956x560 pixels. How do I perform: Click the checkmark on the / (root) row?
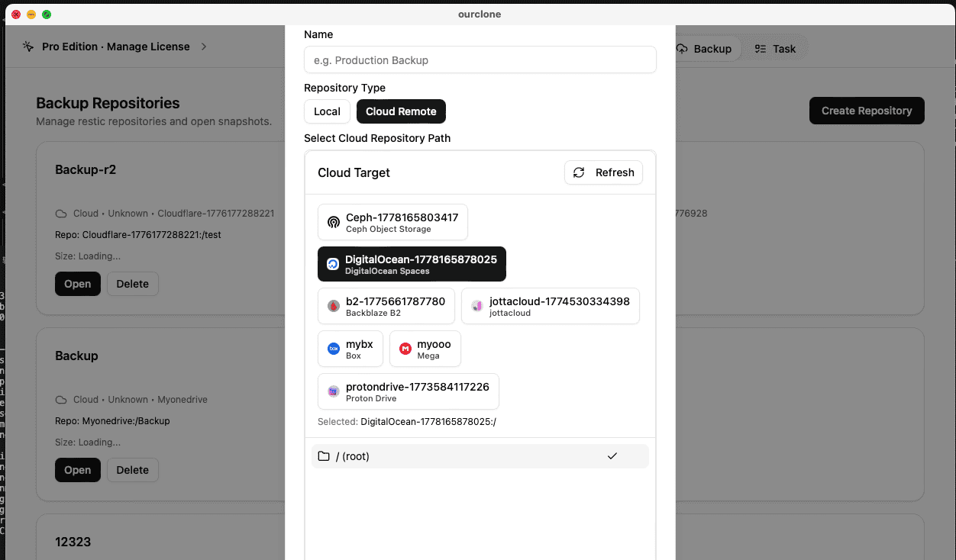[612, 456]
